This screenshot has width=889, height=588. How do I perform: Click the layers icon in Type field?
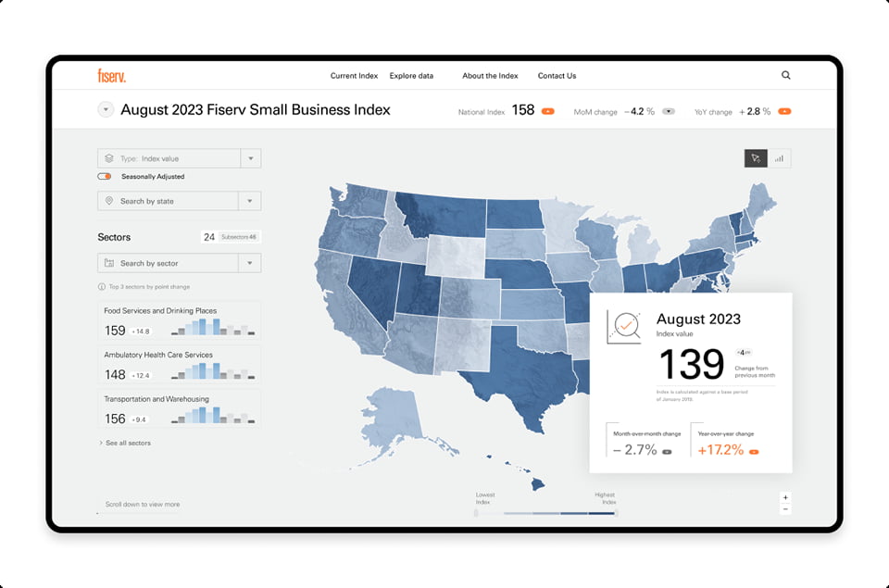pos(109,158)
